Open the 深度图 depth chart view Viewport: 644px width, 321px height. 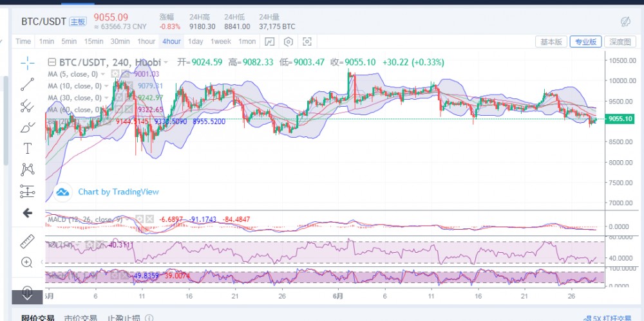[621, 42]
